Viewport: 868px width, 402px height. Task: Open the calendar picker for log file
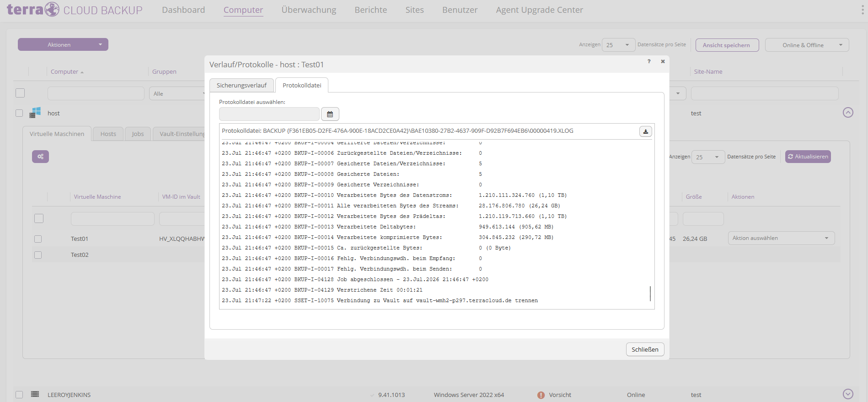pyautogui.click(x=330, y=114)
